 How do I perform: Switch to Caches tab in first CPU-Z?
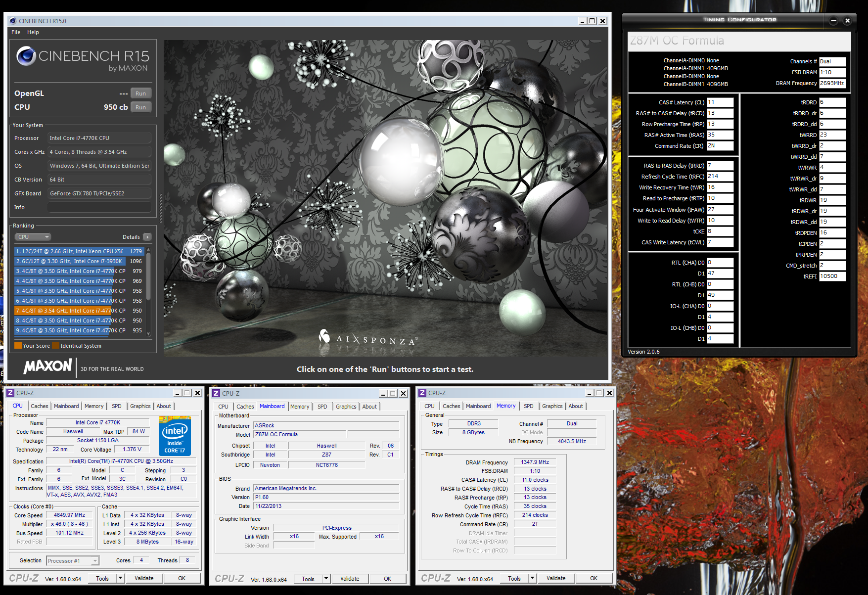40,406
